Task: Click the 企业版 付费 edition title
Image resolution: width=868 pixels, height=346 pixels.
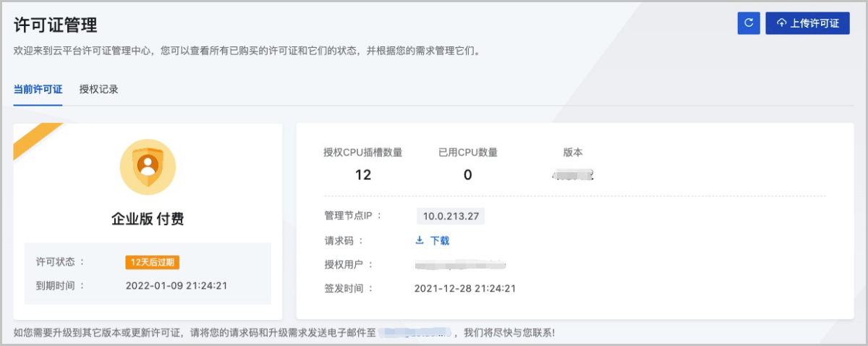Action: [x=148, y=219]
